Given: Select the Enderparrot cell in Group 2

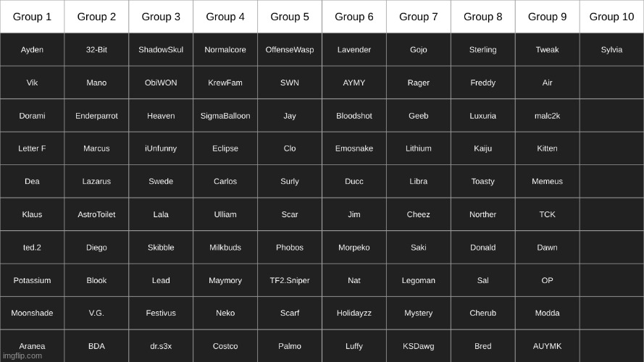Looking at the screenshot, I should click(x=96, y=116).
